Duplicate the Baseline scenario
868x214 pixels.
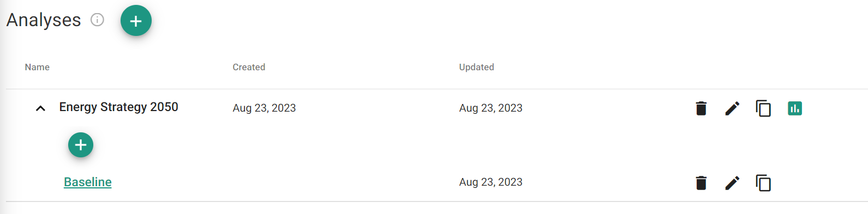click(x=763, y=183)
